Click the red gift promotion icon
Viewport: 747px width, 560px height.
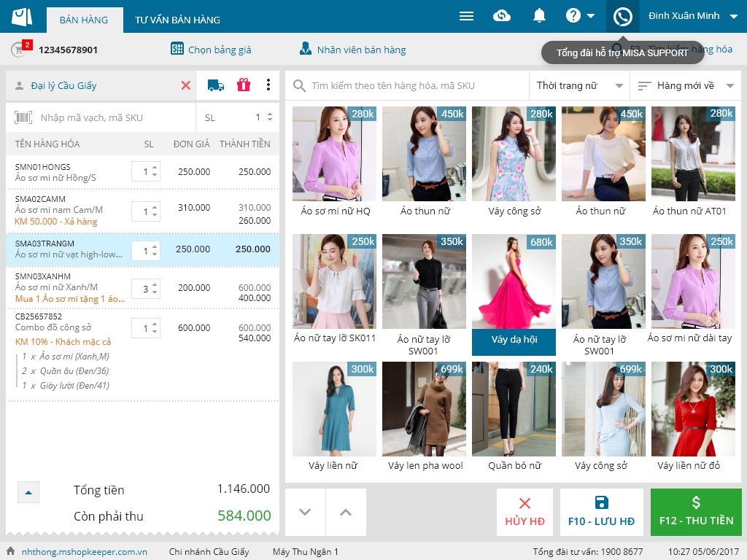[244, 85]
